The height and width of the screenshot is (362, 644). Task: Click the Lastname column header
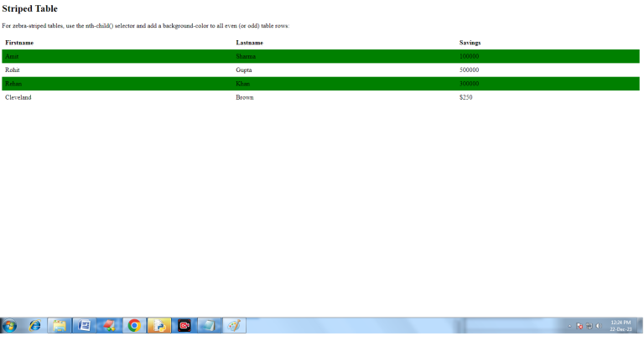click(249, 43)
